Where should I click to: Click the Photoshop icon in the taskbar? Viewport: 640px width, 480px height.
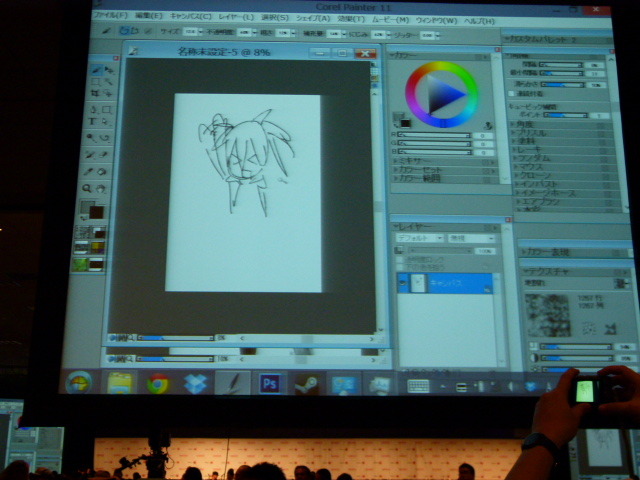point(270,383)
